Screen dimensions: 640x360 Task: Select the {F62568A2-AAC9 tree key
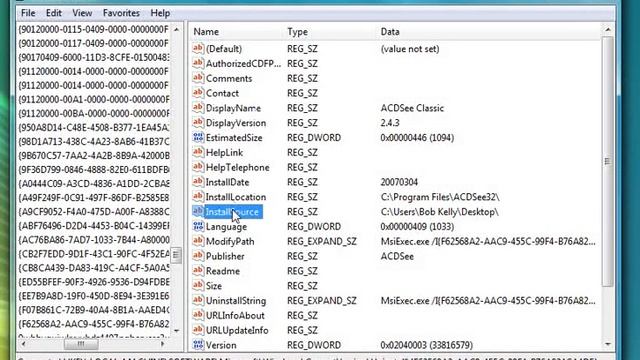click(x=93, y=324)
